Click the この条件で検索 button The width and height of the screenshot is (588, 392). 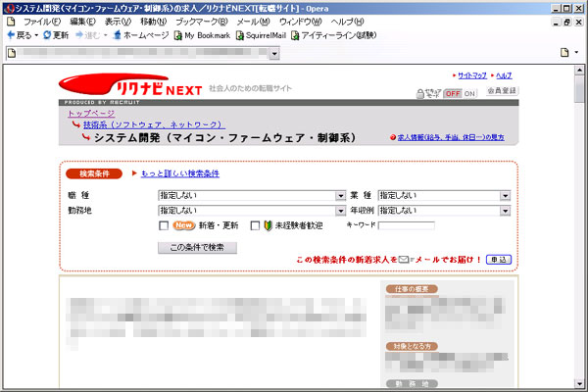click(x=197, y=247)
